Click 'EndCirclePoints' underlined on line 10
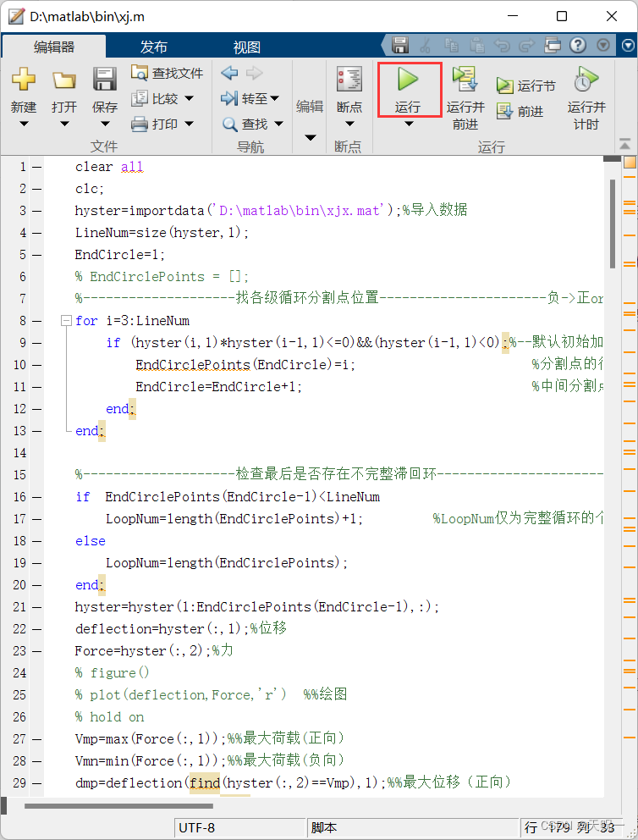Screen dimensions: 638x840 193,365
